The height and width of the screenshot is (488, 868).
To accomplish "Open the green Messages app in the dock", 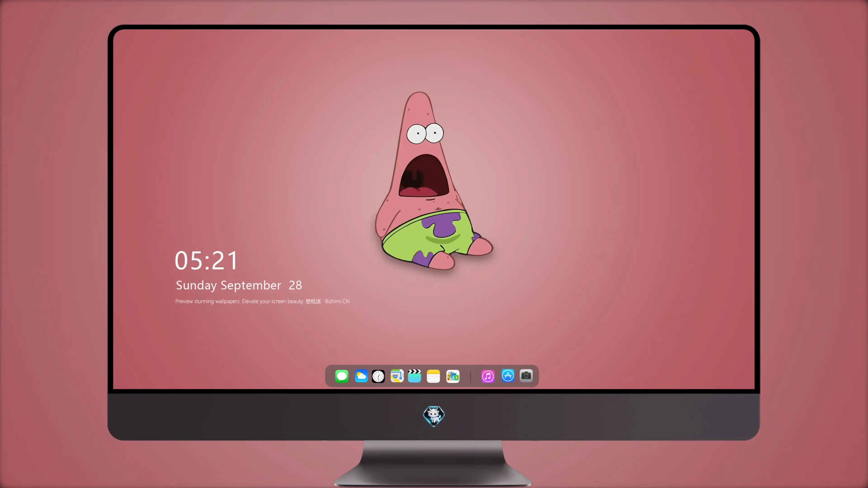I will pyautogui.click(x=342, y=376).
